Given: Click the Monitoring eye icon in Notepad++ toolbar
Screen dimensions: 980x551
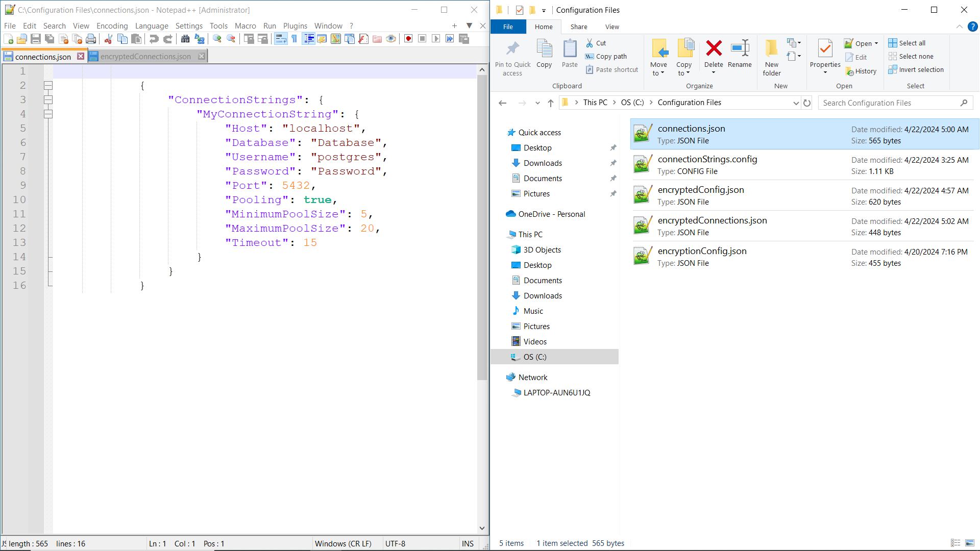Looking at the screenshot, I should [x=391, y=39].
